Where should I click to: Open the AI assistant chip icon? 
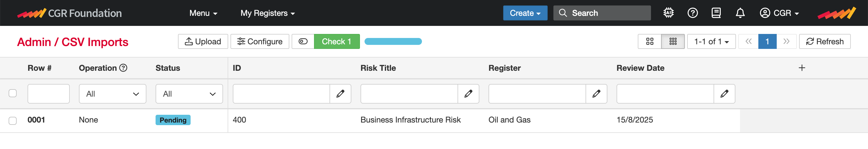(x=669, y=13)
